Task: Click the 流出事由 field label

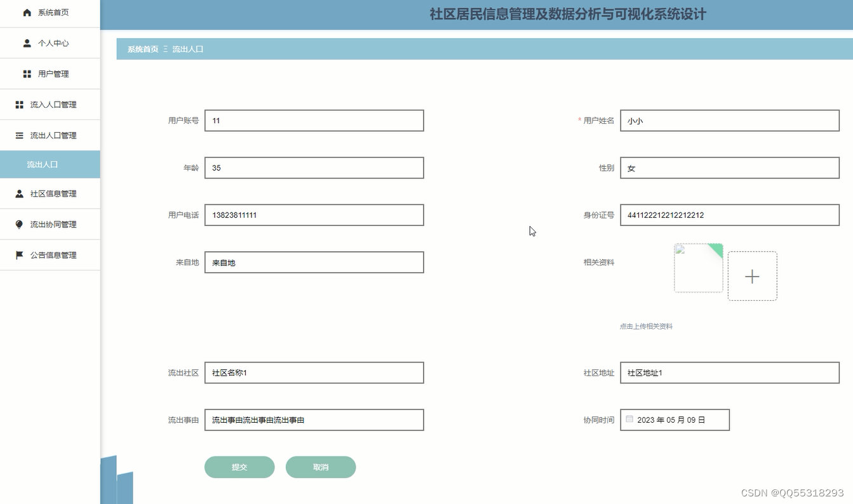Action: click(x=184, y=420)
